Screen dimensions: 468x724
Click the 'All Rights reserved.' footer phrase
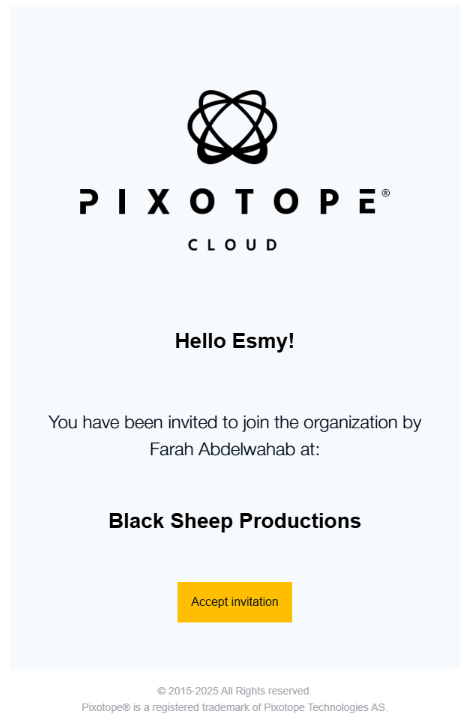pyautogui.click(x=266, y=691)
